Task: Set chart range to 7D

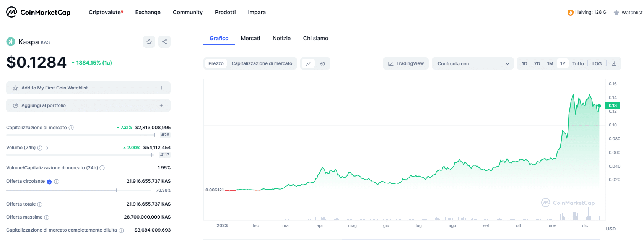Action: 537,63
